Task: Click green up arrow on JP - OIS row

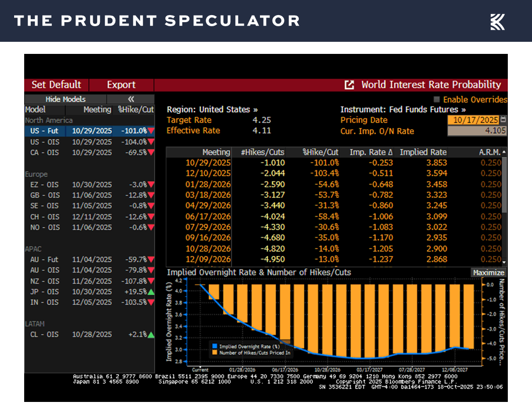Action: 151,292
